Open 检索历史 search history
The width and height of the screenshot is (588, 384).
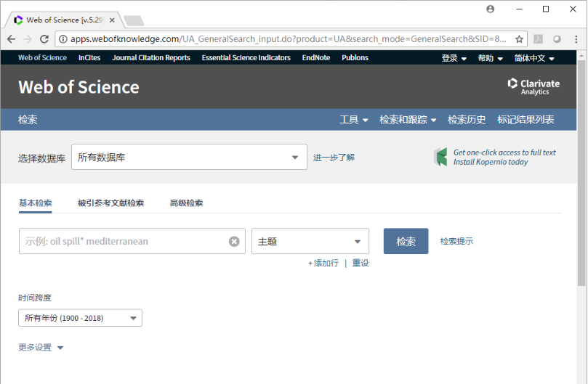pos(467,120)
